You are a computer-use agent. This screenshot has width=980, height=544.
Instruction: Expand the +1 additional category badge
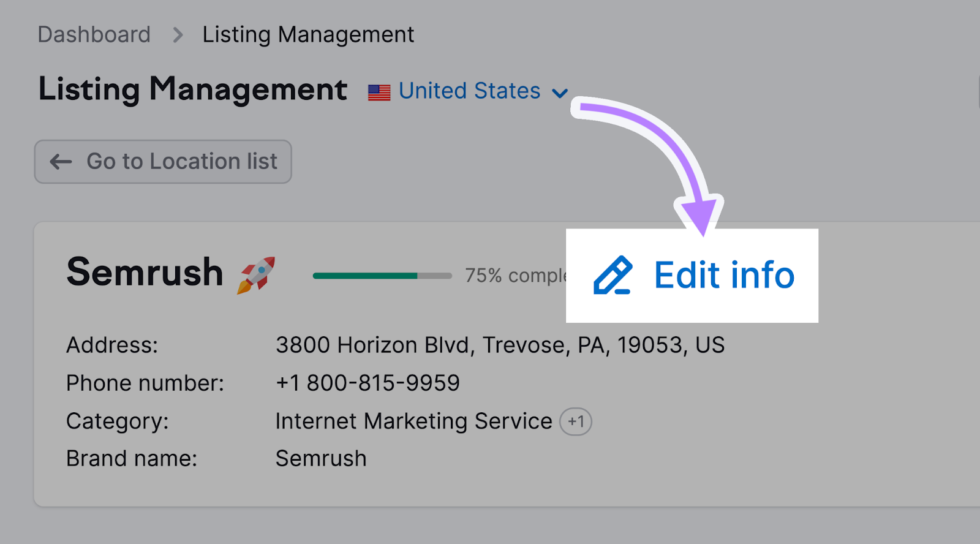pos(576,421)
